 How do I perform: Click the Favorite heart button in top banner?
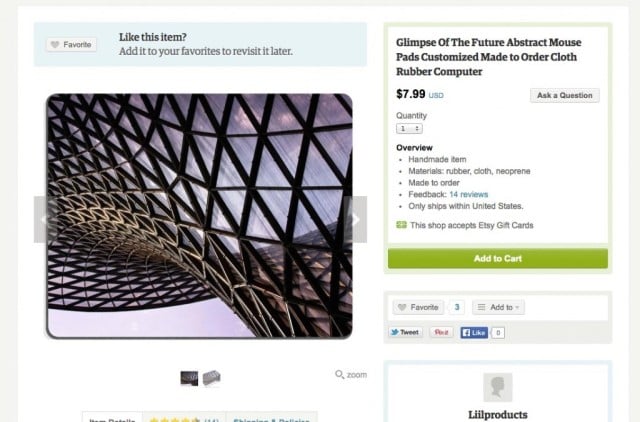click(x=72, y=45)
